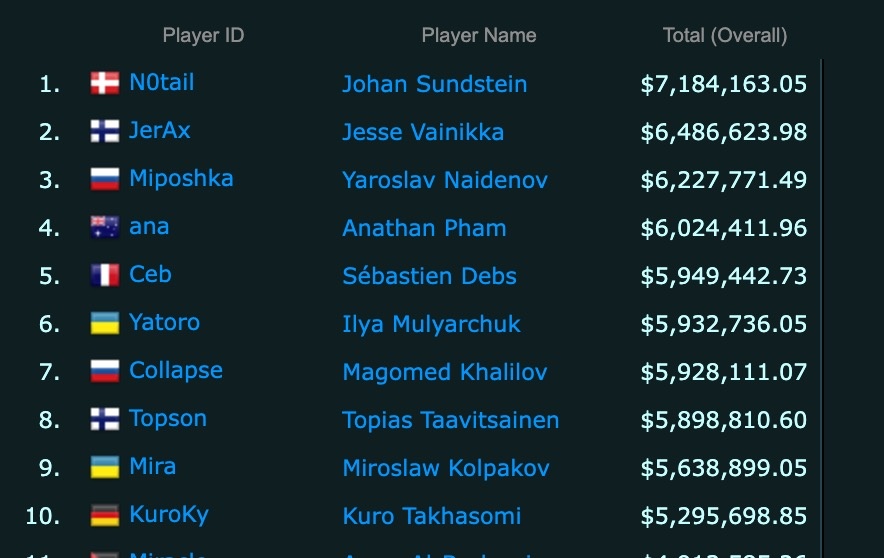Open the Johan Sundstein name link
Viewport: 884px width, 558px height.
tap(434, 84)
